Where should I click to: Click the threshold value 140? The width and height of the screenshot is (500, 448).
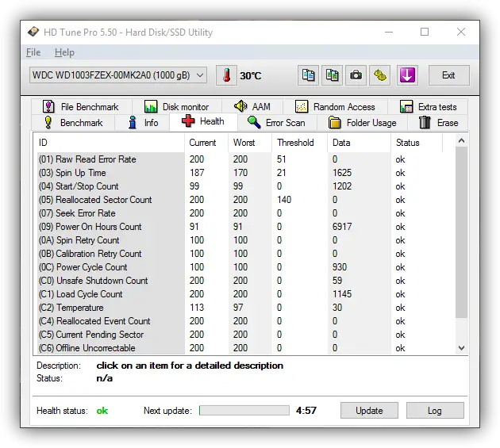pyautogui.click(x=284, y=200)
